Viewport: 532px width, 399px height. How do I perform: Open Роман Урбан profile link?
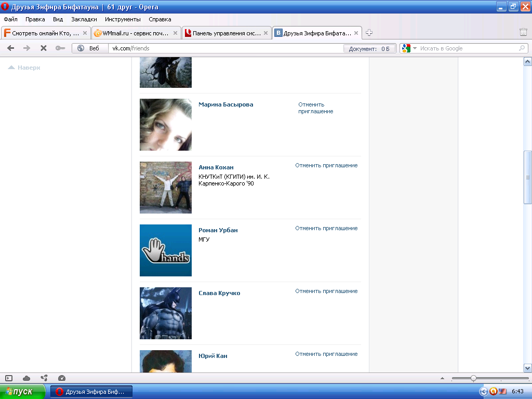[218, 230]
